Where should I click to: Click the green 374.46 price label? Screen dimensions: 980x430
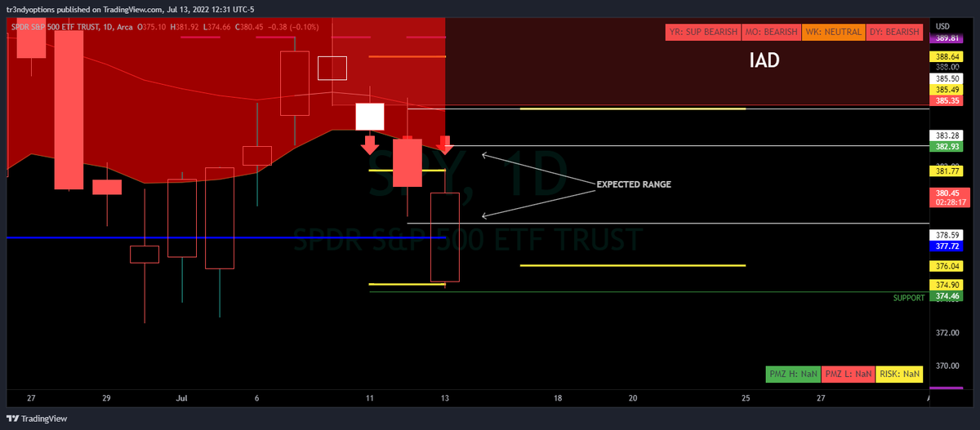pyautogui.click(x=947, y=296)
